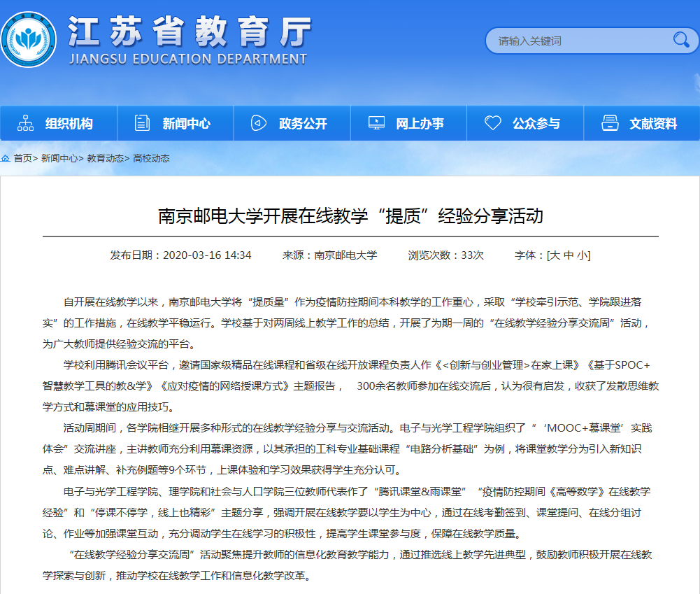Open the 组织机构 navigation menu
Viewport: 700px width, 594px height.
coord(69,124)
